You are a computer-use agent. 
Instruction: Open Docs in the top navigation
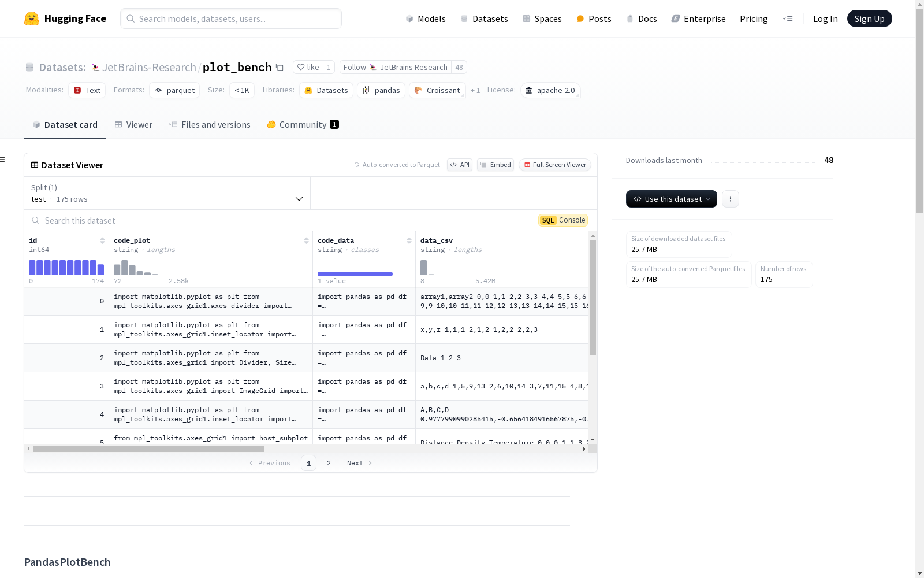point(642,18)
